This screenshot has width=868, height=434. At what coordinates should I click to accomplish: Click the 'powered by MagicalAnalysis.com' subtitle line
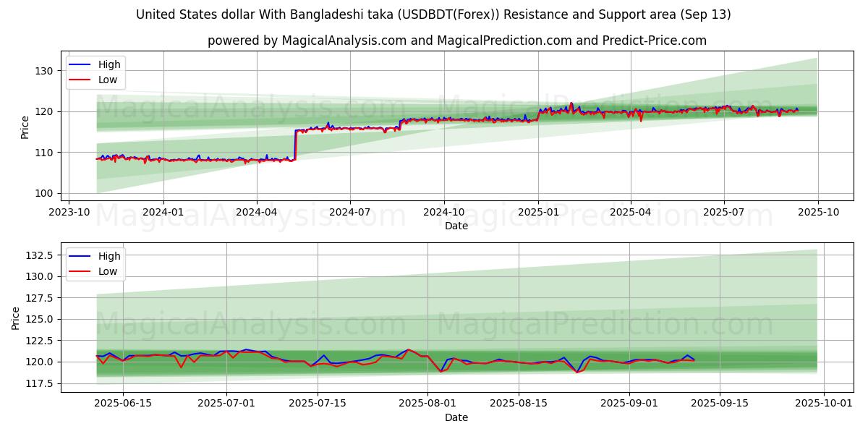tap(457, 41)
